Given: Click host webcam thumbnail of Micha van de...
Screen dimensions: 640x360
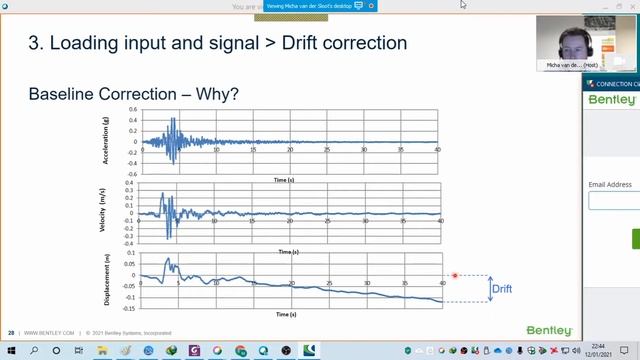Looking at the screenshot, I should pyautogui.click(x=586, y=43).
